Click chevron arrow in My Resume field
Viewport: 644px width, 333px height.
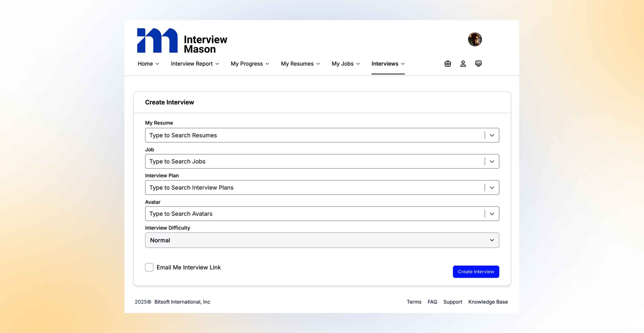492,135
